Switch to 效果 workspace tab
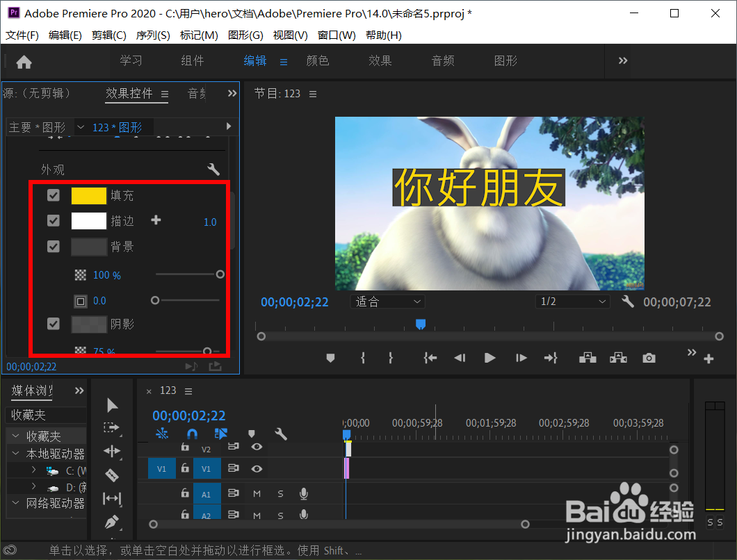 (380, 60)
